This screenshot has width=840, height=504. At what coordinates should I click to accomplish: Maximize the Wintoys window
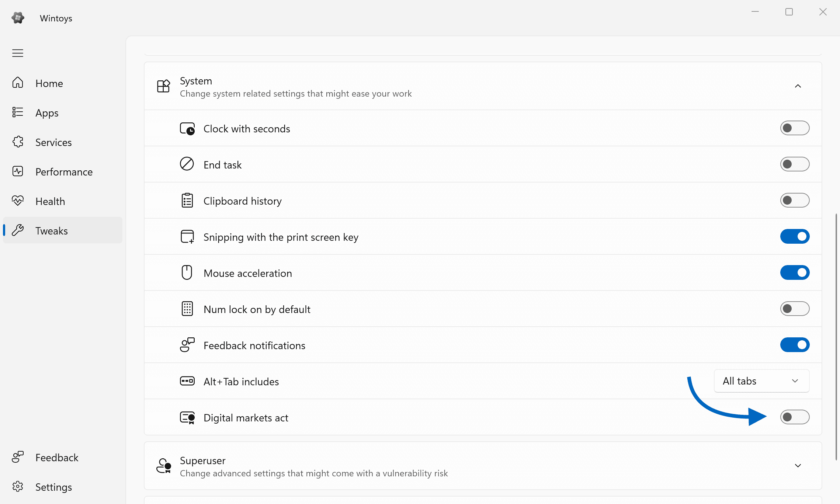(x=789, y=12)
